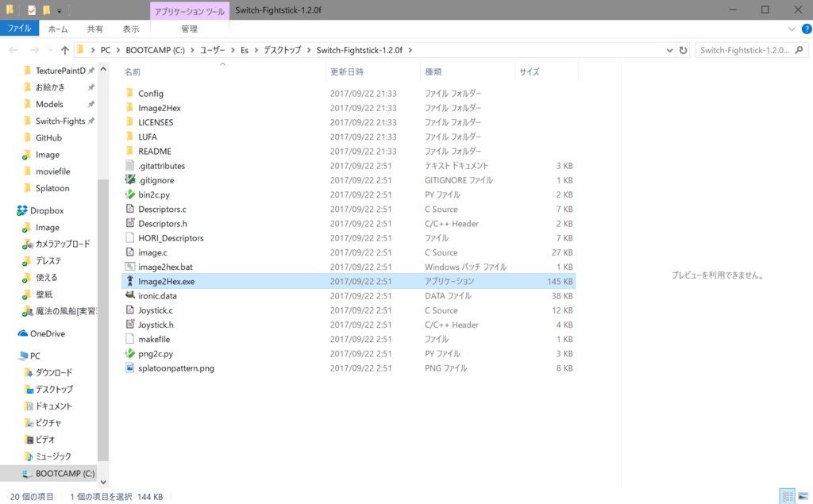Switch to the ホーム ribbon tab
Screen dimensions: 813x504
(x=57, y=29)
